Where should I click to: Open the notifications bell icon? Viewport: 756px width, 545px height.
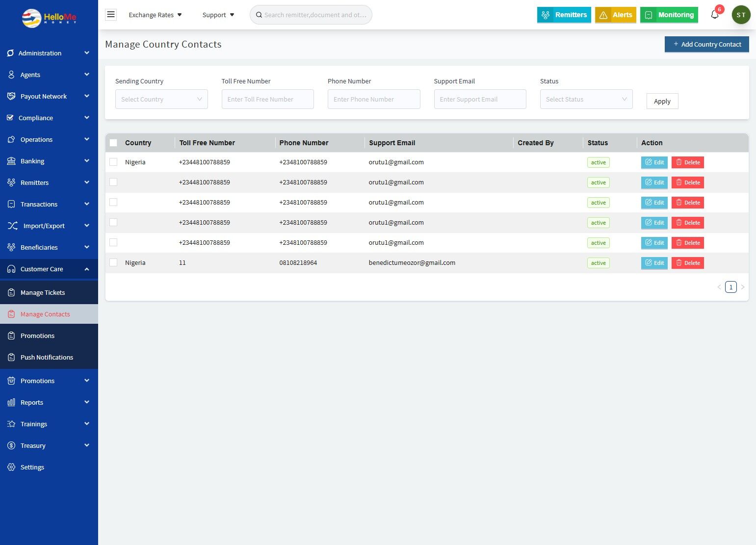tap(714, 15)
